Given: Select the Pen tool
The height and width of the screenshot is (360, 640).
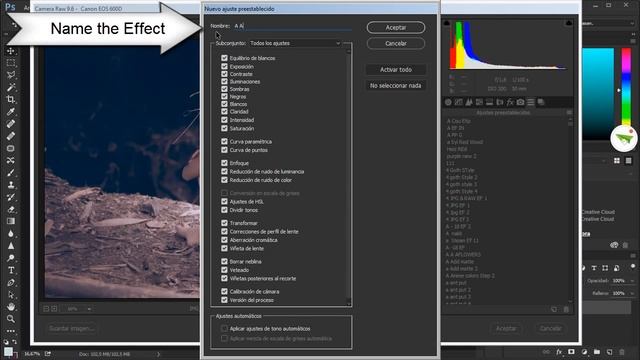Looking at the screenshot, I should click(11, 282).
